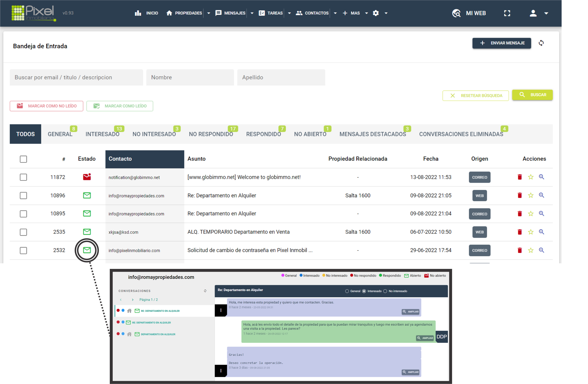Click the fullscreen icon in header
This screenshot has width=588, height=384.
(x=507, y=13)
